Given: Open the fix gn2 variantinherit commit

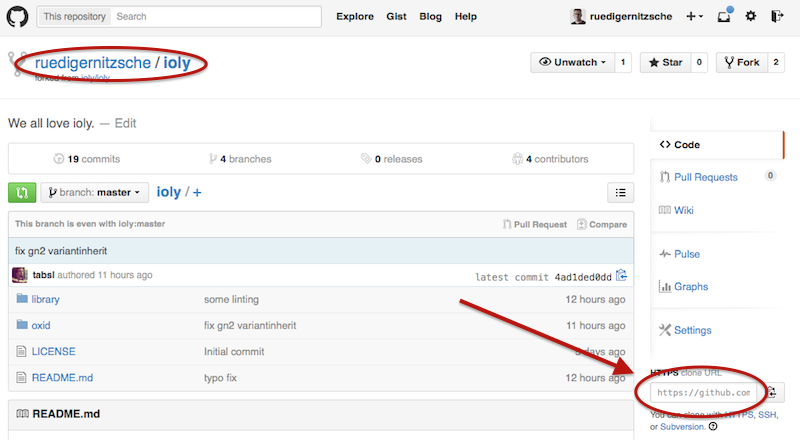Looking at the screenshot, I should click(x=61, y=251).
